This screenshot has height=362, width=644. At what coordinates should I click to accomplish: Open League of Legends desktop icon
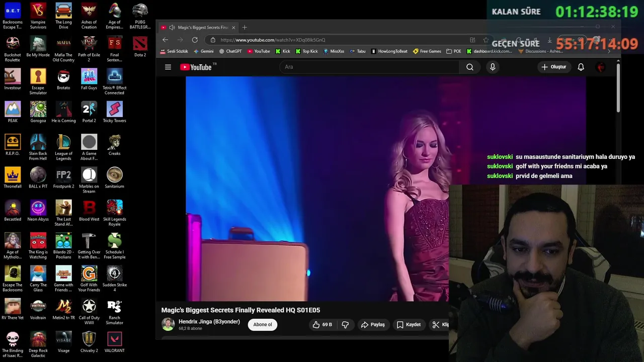(x=63, y=148)
